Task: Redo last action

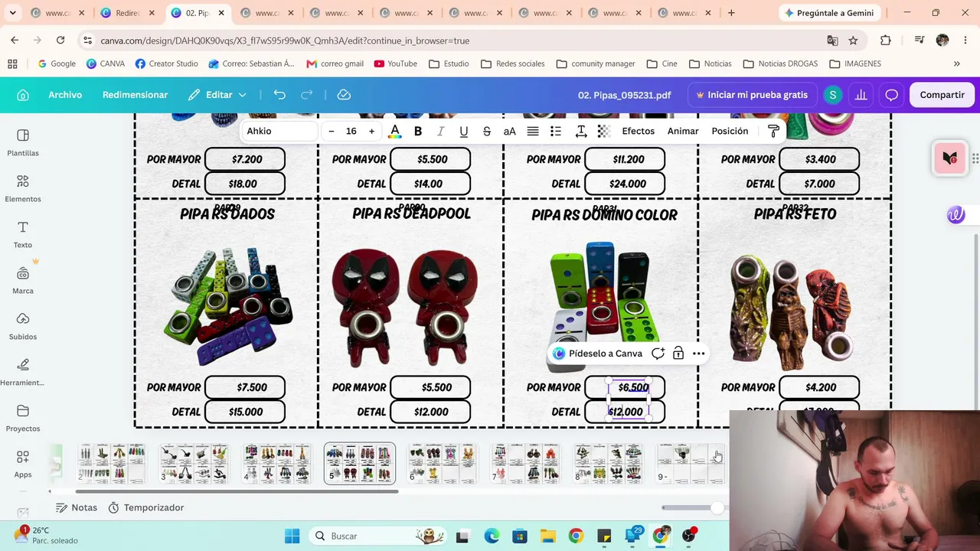Action: click(307, 95)
